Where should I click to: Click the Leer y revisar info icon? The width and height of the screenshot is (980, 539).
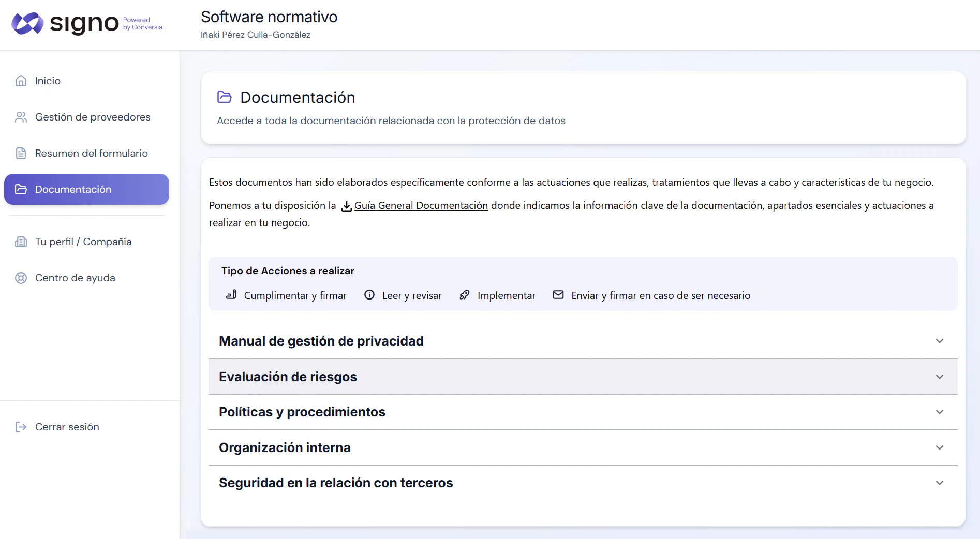(369, 295)
